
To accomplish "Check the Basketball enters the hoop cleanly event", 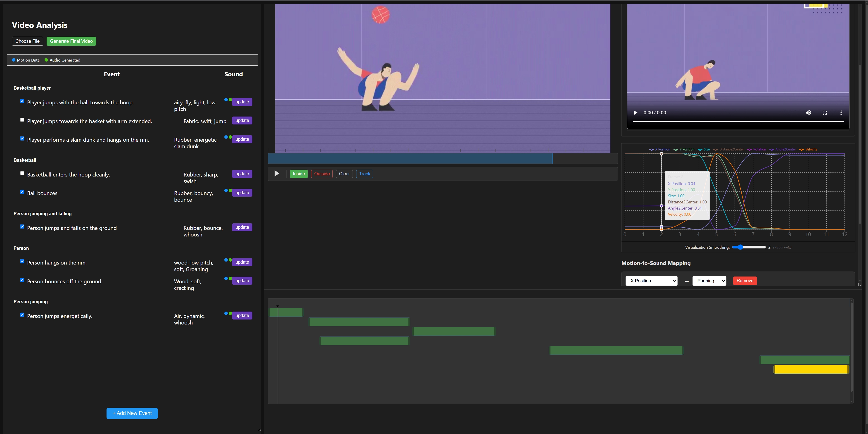I will click(x=22, y=173).
